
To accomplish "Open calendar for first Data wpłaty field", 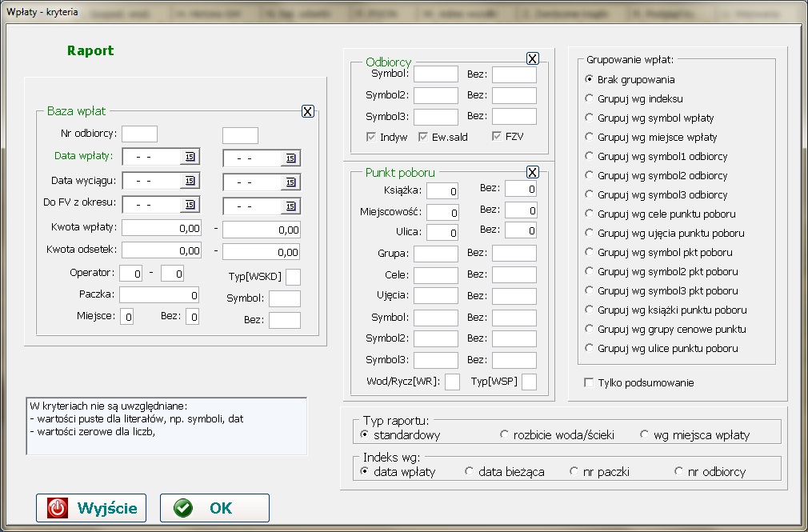I will pyautogui.click(x=190, y=157).
